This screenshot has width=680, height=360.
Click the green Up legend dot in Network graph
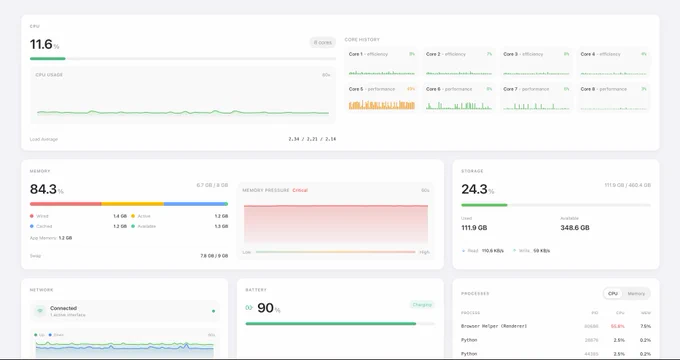click(x=36, y=335)
